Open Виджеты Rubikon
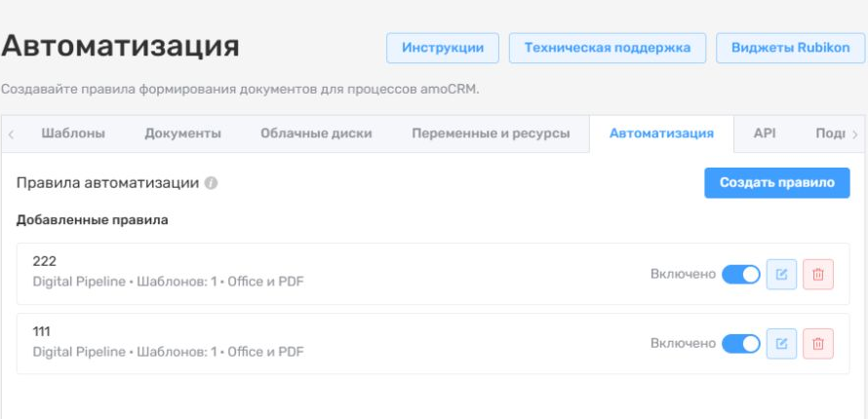The image size is (868, 419). tap(791, 48)
